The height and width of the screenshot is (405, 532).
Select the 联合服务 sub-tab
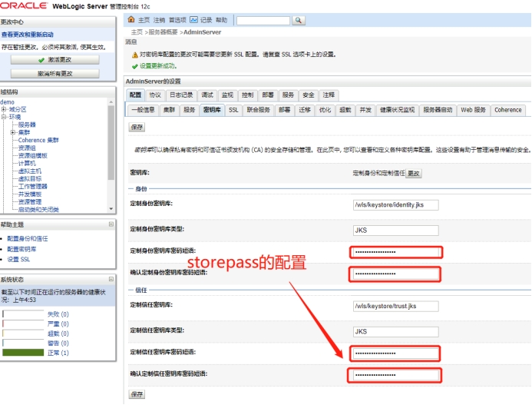tap(258, 110)
